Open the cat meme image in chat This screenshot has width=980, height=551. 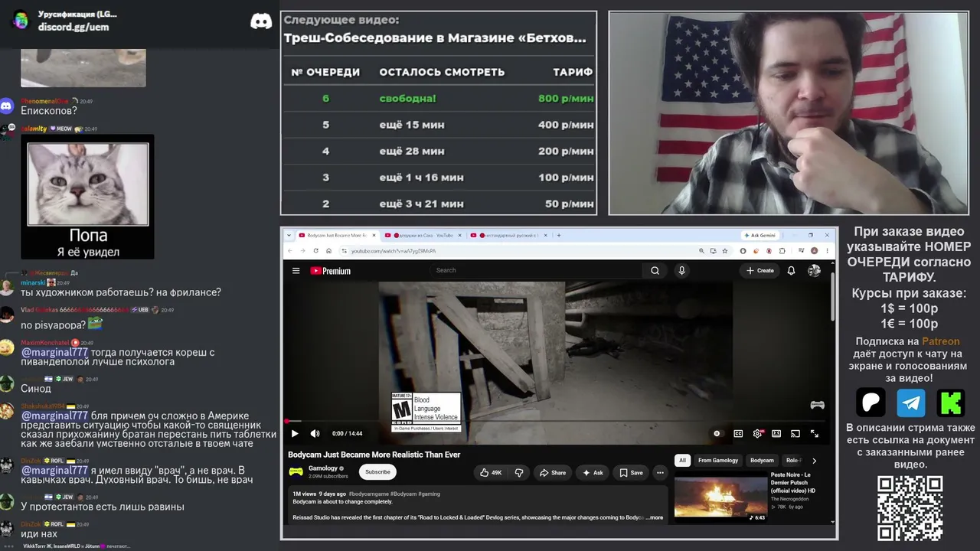[x=88, y=197]
